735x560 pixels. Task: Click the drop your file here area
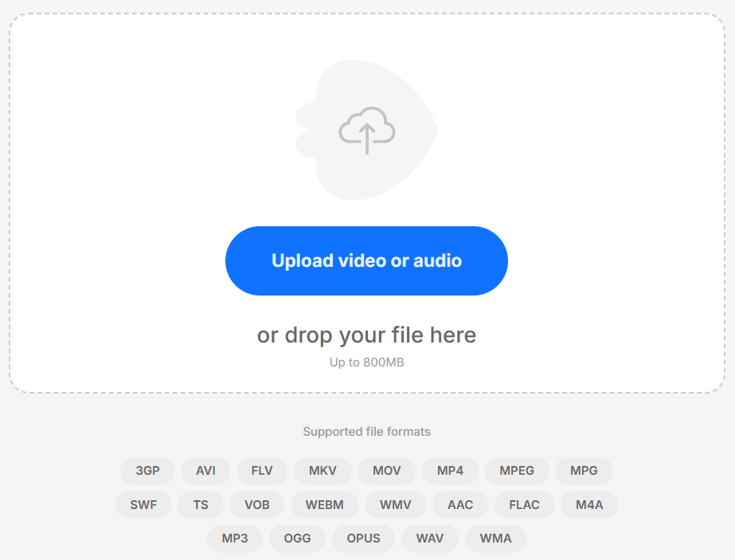click(x=366, y=335)
